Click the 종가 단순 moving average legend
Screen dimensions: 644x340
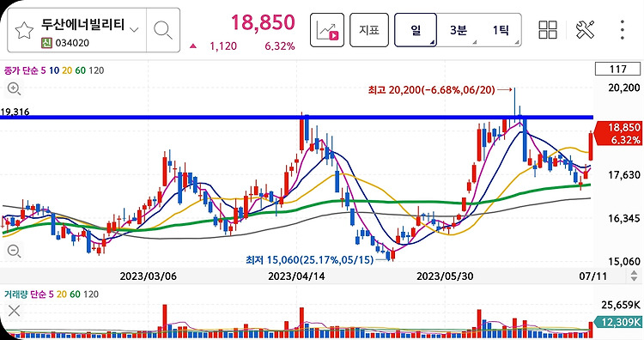[x=21, y=70]
